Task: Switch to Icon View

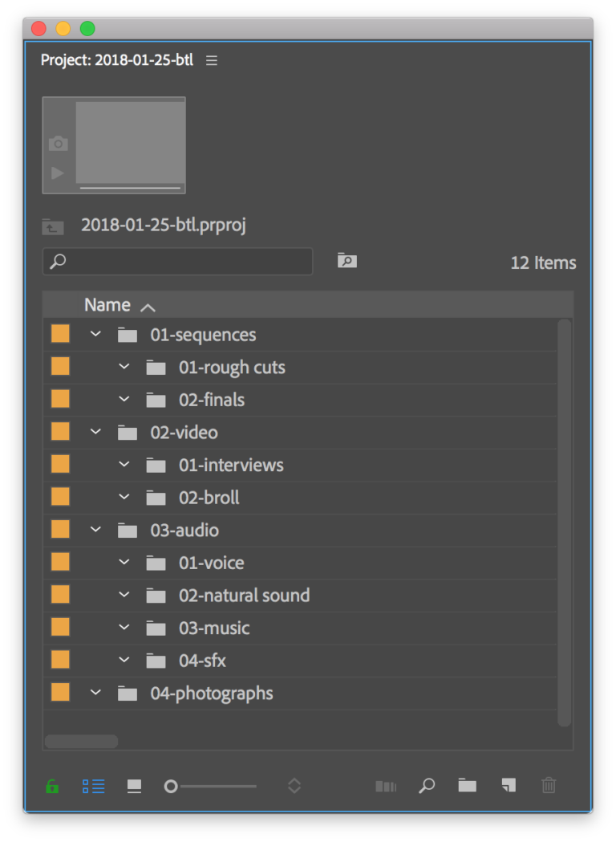Action: pos(133,786)
